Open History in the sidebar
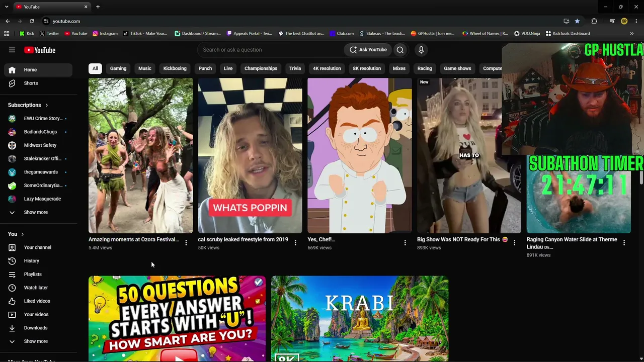 pyautogui.click(x=38, y=261)
